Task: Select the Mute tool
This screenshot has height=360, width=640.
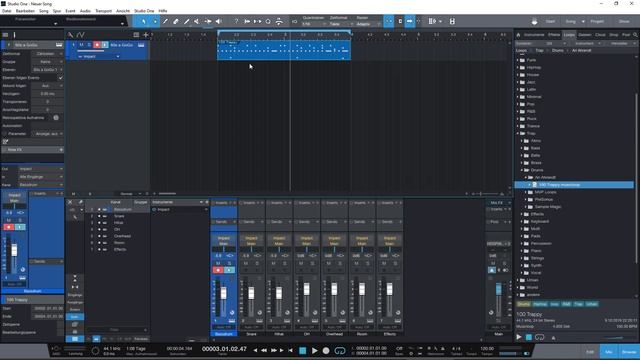Action: pyautogui.click(x=197, y=21)
